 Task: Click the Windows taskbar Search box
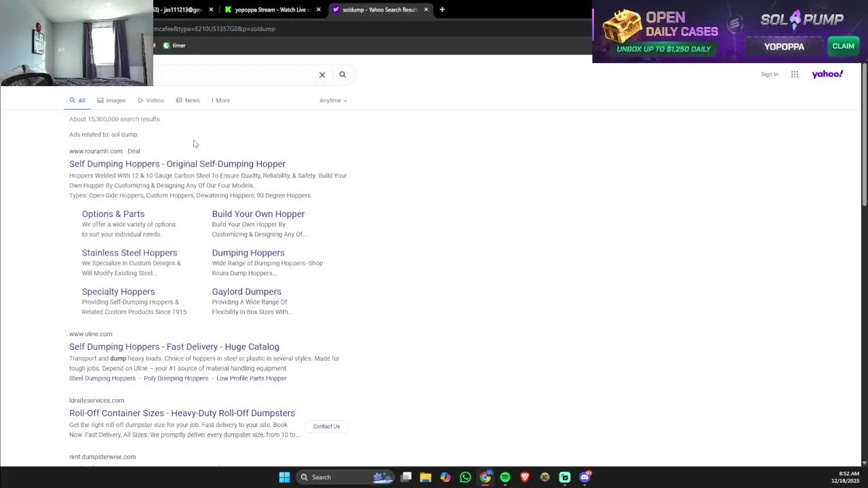pyautogui.click(x=346, y=477)
